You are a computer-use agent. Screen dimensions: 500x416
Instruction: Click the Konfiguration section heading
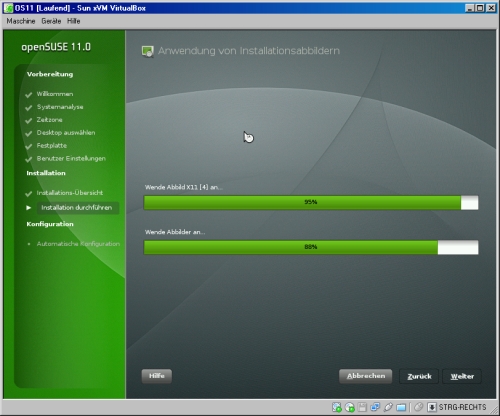click(50, 224)
